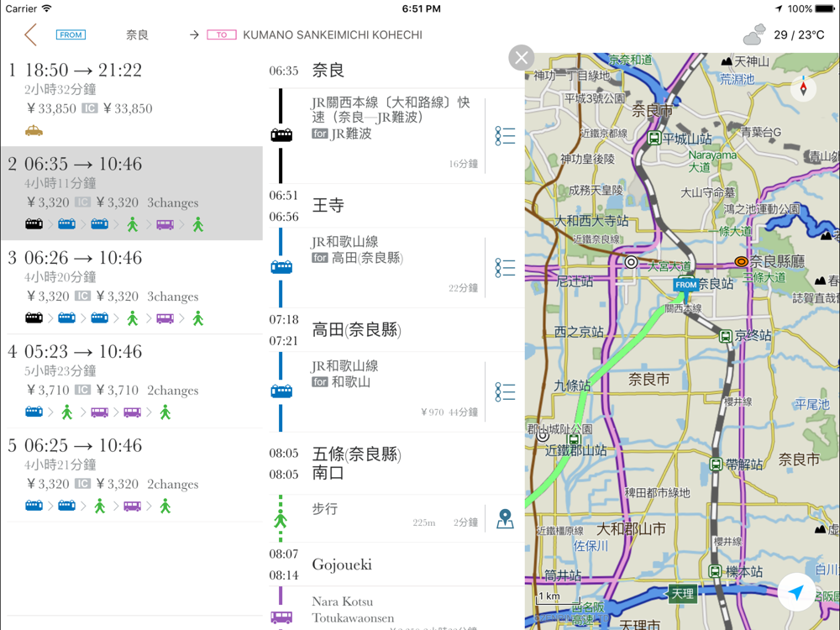Screen dimensions: 840x630
Task: Tap 京終站 station icon on map
Action: click(726, 337)
